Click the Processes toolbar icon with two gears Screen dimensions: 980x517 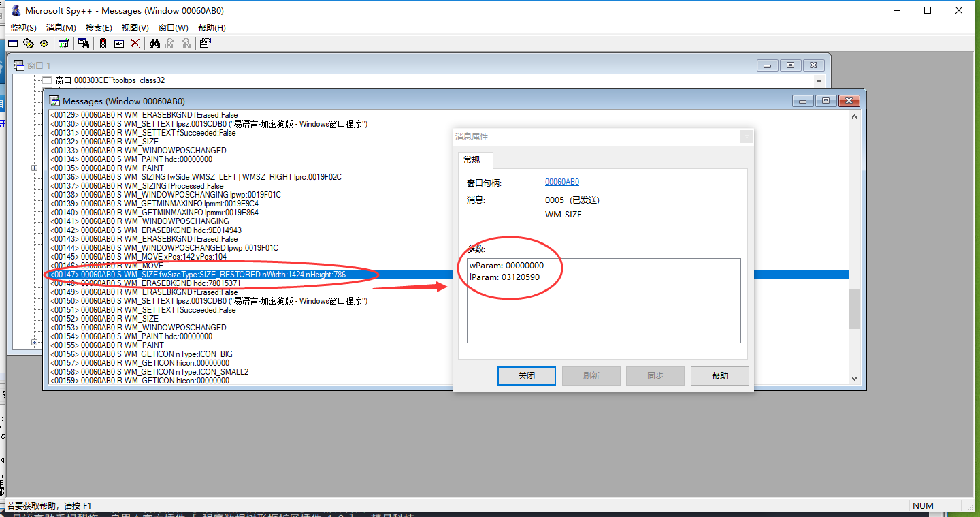tap(29, 44)
